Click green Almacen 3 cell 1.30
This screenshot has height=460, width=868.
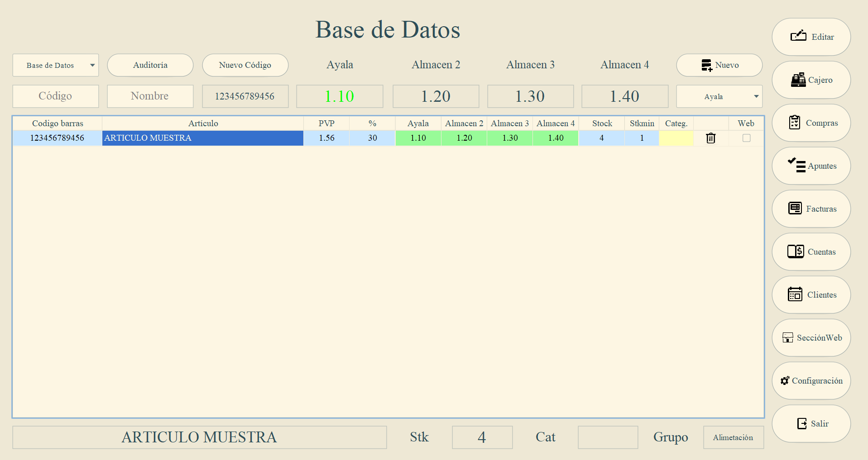point(510,138)
